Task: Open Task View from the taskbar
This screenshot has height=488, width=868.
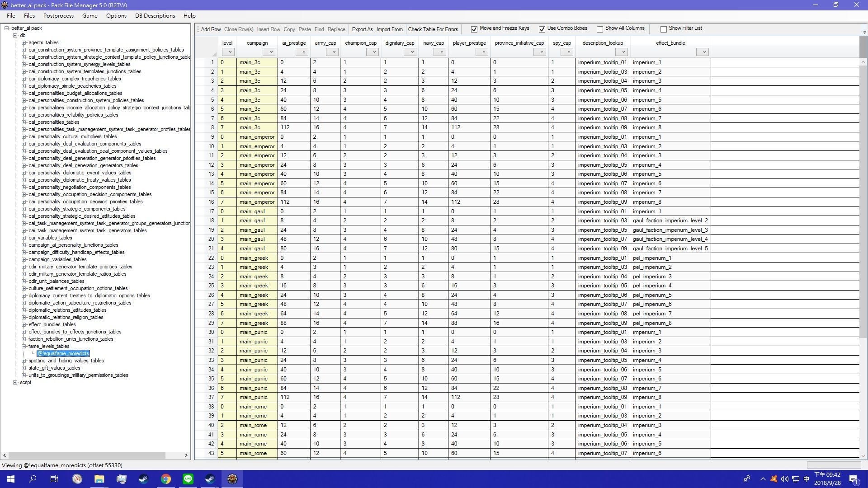Action: pyautogui.click(x=54, y=479)
